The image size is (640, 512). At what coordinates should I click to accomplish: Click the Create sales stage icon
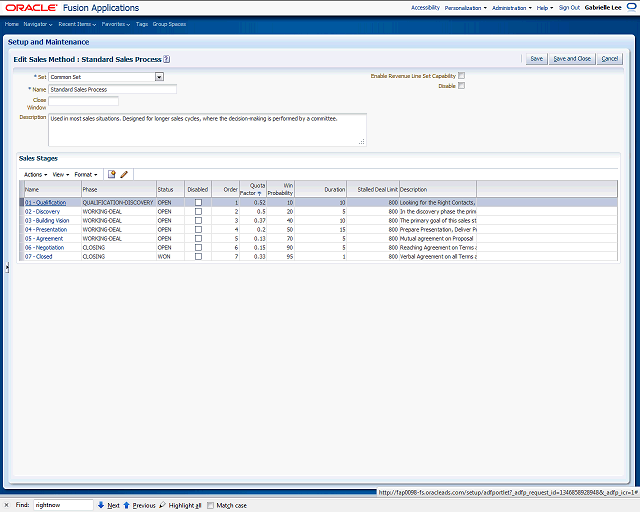pos(111,174)
